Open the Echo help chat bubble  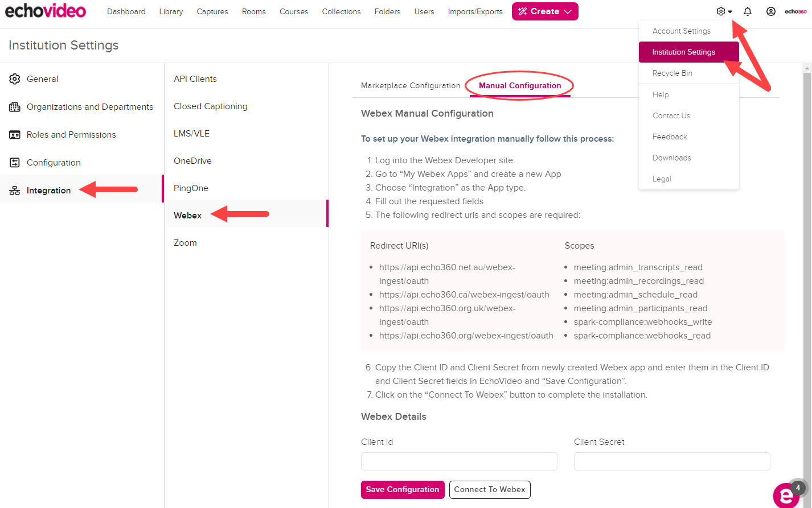[x=786, y=495]
